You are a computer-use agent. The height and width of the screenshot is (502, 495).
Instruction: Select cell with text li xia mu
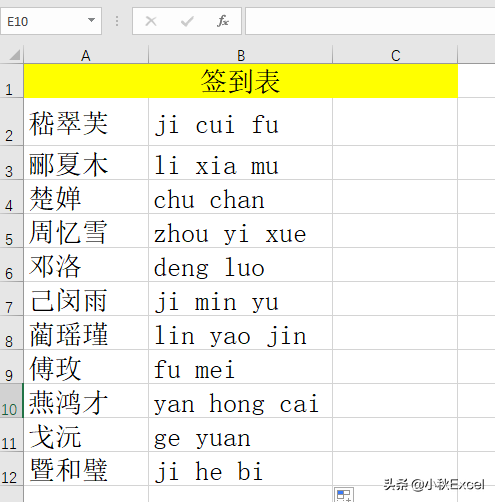[x=241, y=163]
